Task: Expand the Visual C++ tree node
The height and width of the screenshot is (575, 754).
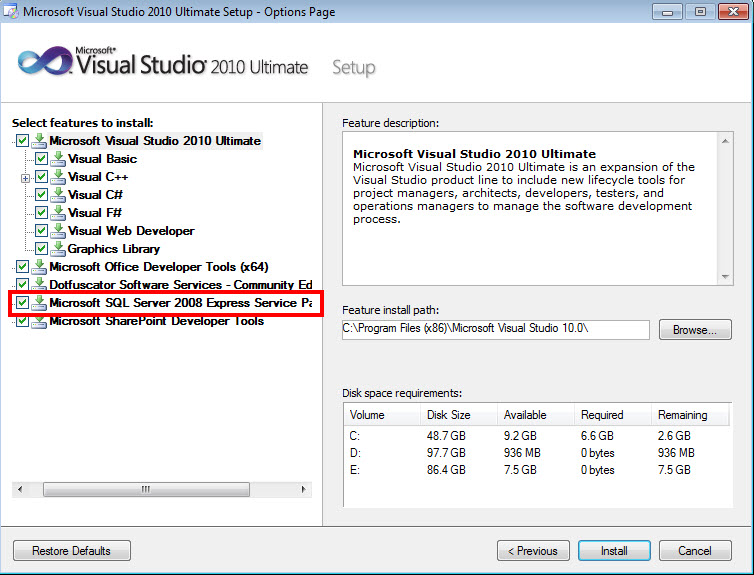Action: pos(25,178)
